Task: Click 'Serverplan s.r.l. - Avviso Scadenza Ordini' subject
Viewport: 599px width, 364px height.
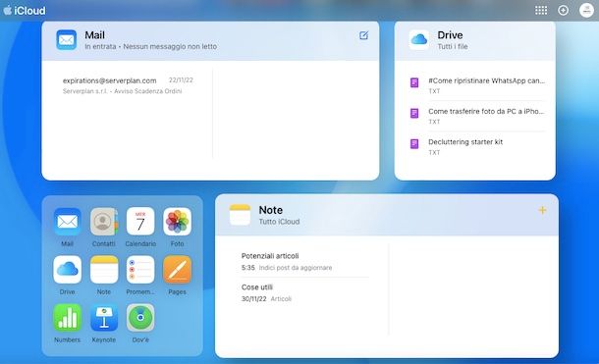Action: pos(122,91)
